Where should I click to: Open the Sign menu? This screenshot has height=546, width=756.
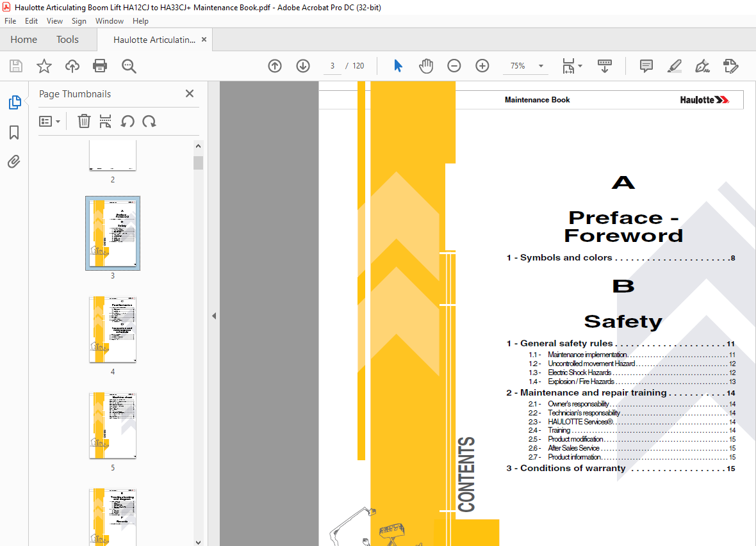coord(79,21)
